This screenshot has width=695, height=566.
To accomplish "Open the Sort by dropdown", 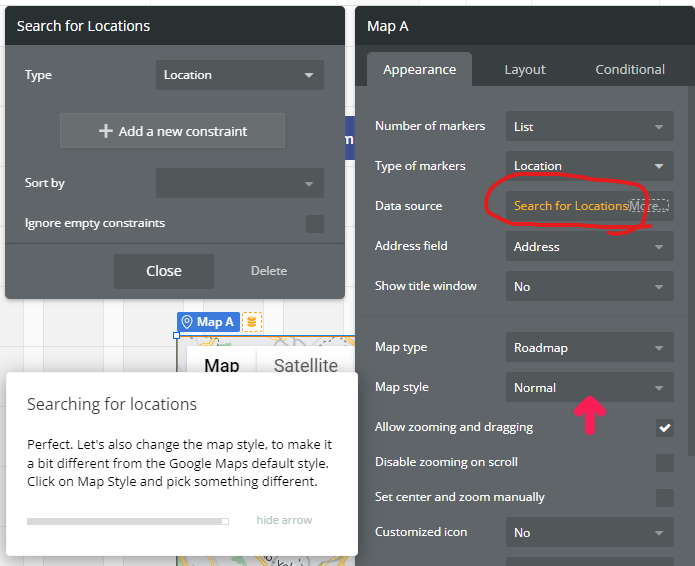I will pyautogui.click(x=240, y=183).
